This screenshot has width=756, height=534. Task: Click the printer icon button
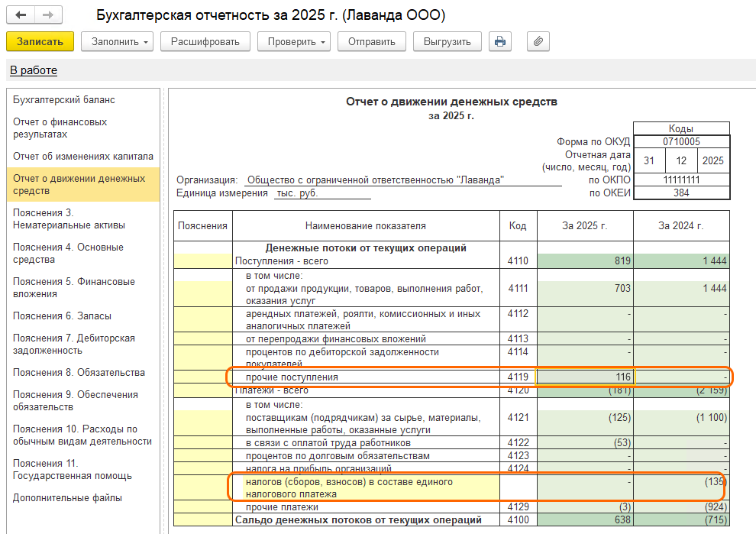click(x=501, y=41)
